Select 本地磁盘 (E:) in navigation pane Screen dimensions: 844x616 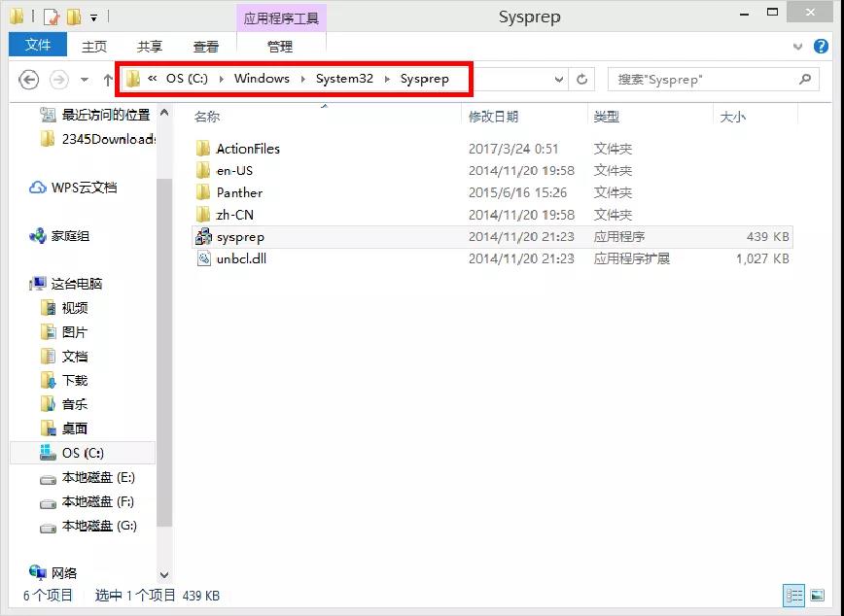coord(97,478)
